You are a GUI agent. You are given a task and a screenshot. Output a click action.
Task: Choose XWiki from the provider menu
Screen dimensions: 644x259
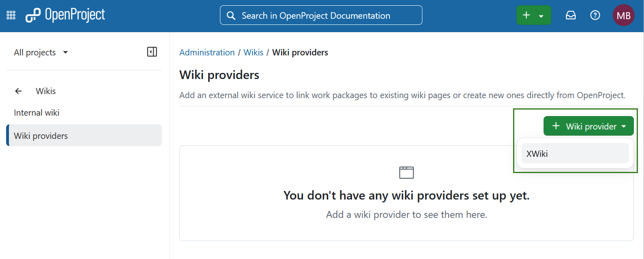[x=575, y=154]
